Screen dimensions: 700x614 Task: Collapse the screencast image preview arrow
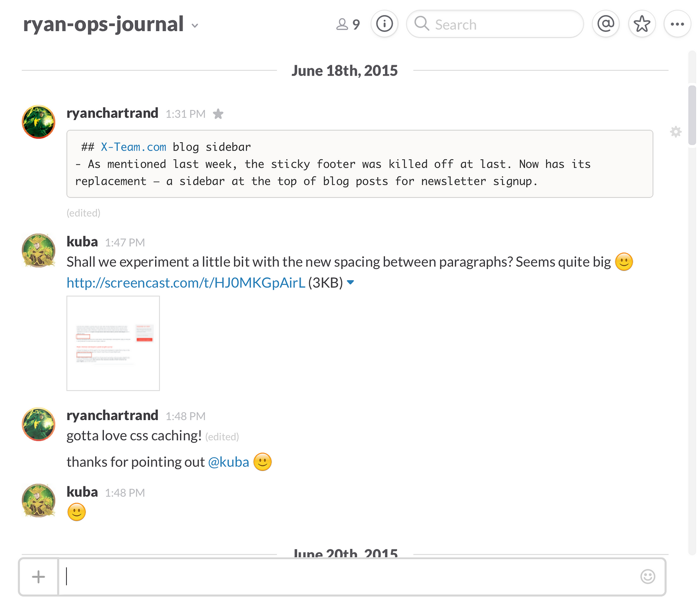click(x=350, y=282)
